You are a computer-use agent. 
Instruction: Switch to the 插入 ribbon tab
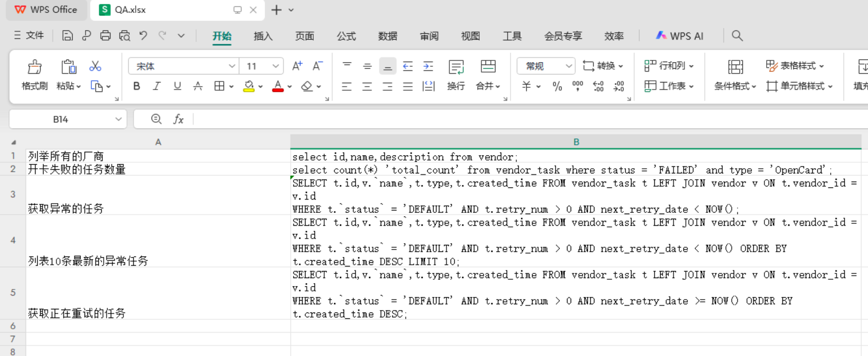263,36
